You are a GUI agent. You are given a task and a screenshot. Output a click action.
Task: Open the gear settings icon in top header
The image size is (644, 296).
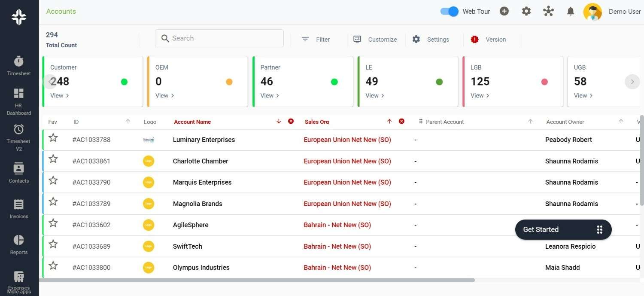click(x=526, y=12)
